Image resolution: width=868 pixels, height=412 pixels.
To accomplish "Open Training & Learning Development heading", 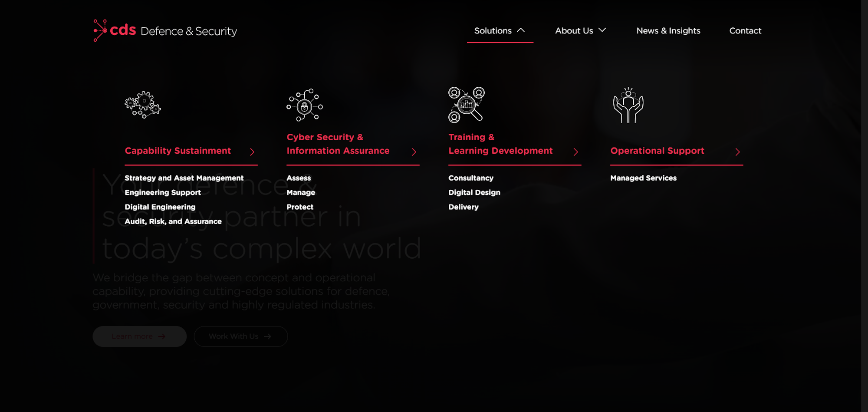I will pyautogui.click(x=500, y=144).
